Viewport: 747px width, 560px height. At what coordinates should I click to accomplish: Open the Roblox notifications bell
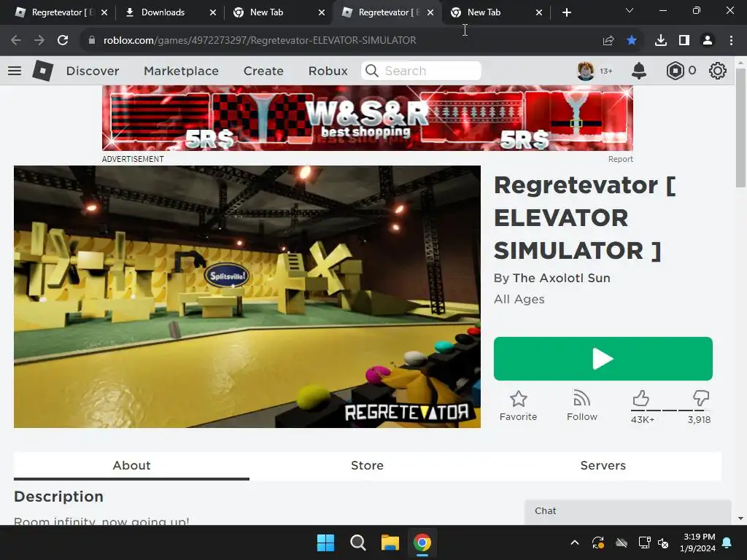(x=639, y=71)
